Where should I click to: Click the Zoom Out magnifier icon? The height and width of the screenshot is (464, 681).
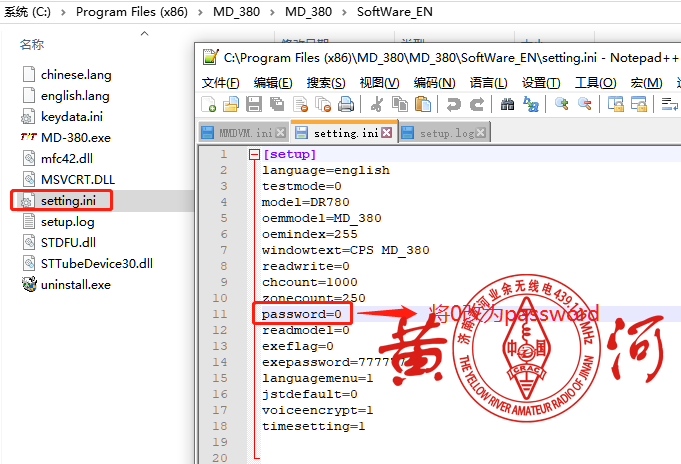pos(585,103)
